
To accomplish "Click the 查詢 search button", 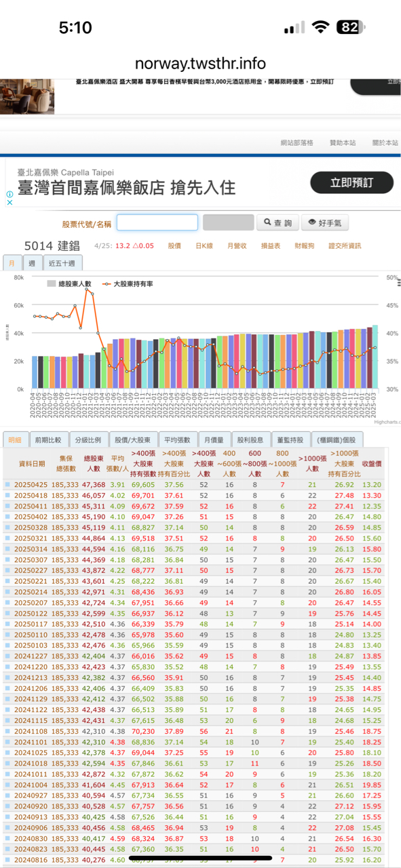I will tap(277, 222).
